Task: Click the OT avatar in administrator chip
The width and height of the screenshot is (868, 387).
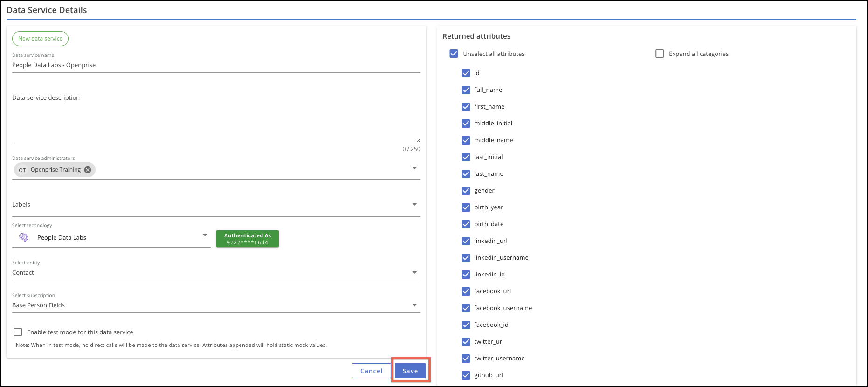Action: (22, 170)
